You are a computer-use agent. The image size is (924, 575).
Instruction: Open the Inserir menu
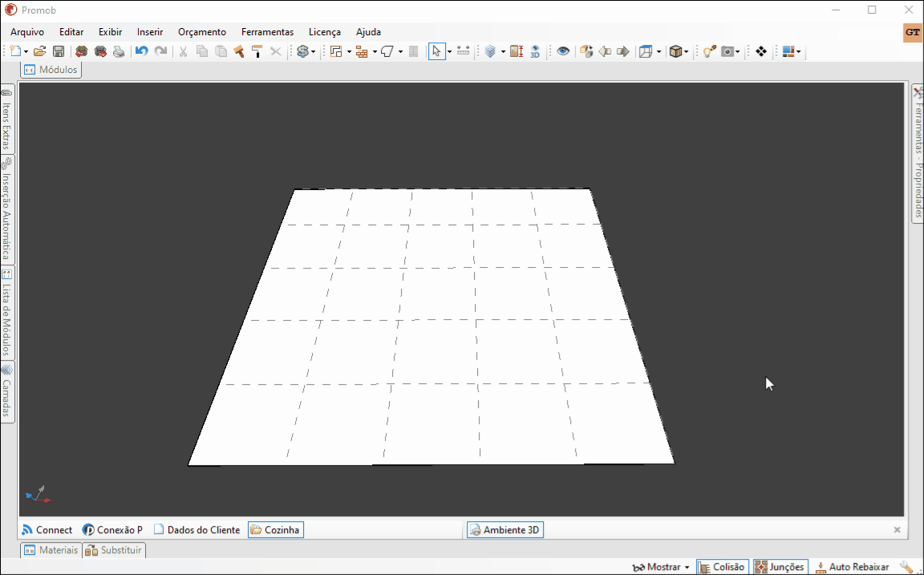click(150, 32)
